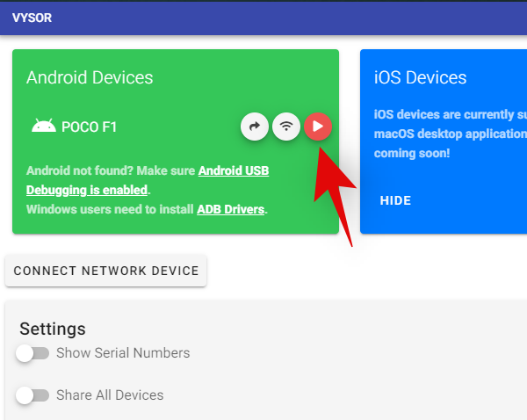
Task: Click the VYSOR title in header bar
Action: tap(32, 18)
